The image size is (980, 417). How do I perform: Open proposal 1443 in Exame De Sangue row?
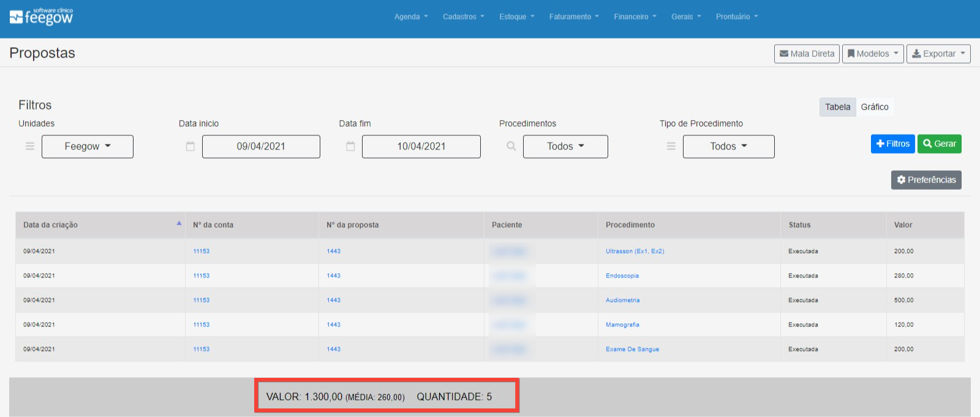334,349
